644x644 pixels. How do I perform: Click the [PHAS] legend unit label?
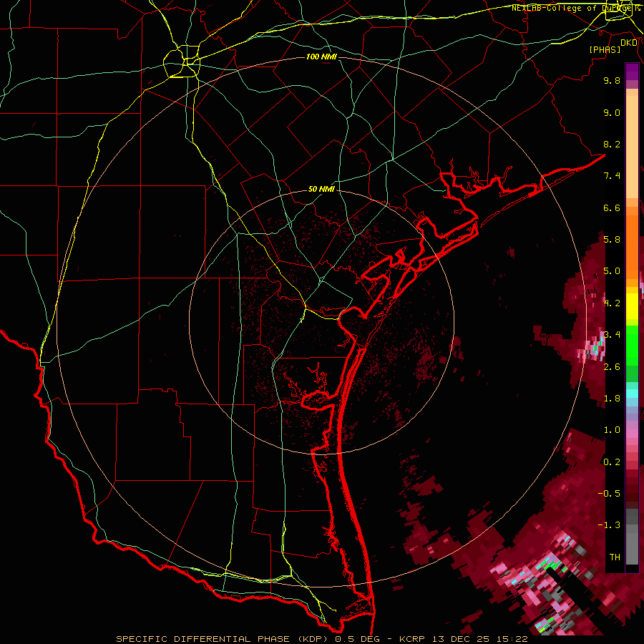[x=605, y=50]
